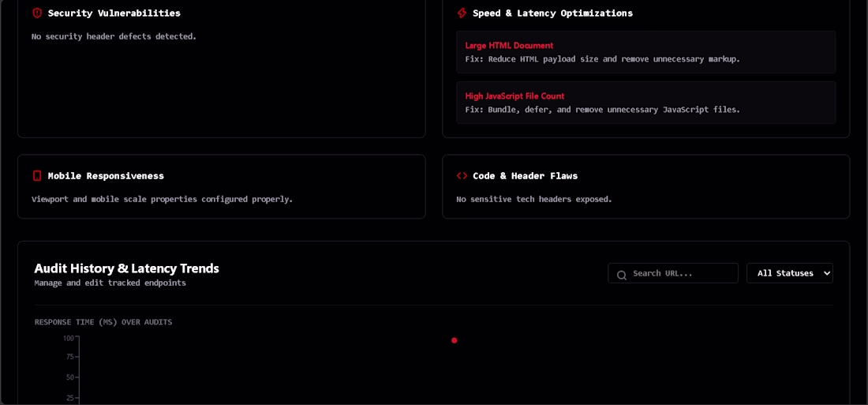Open the High JavaScript File Count issue
Image resolution: width=868 pixels, height=405 pixels.
pos(645,103)
